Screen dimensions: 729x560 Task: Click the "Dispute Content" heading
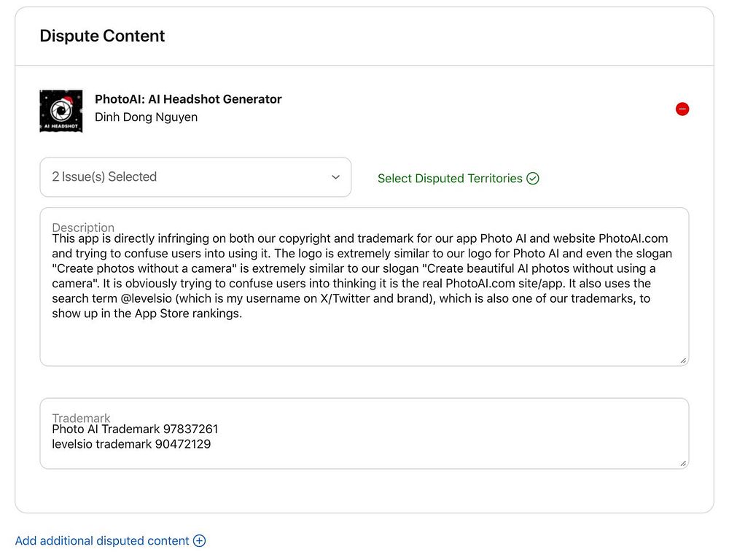click(x=102, y=36)
